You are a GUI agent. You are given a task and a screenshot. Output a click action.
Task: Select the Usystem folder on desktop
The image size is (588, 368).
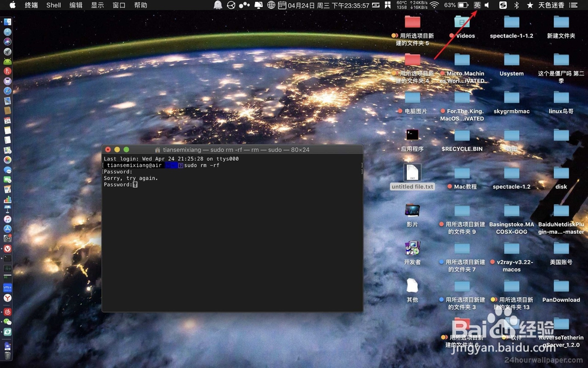512,65
